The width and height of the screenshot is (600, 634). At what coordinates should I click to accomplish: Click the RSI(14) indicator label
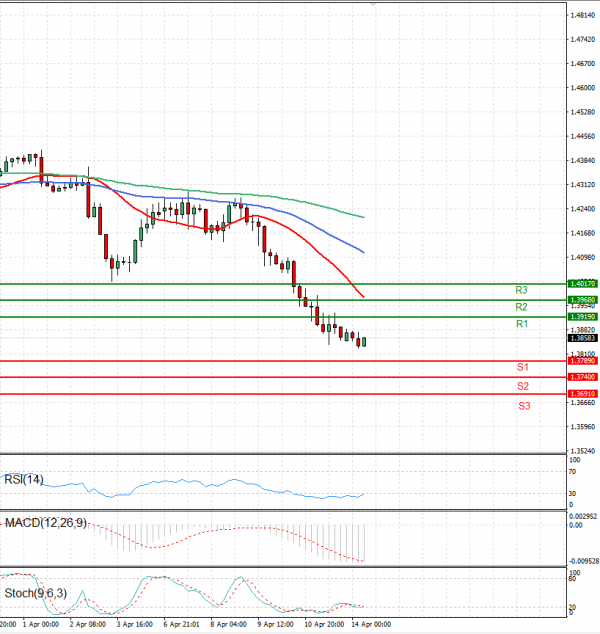[x=23, y=480]
